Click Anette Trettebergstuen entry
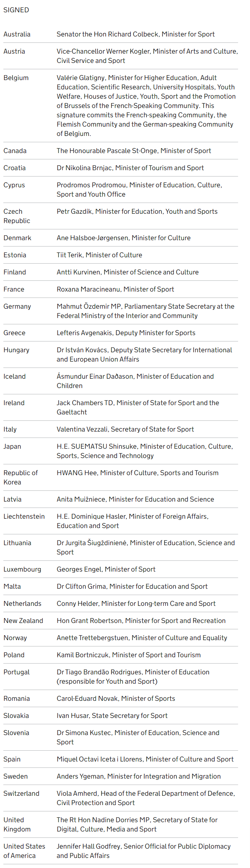 [142, 638]
